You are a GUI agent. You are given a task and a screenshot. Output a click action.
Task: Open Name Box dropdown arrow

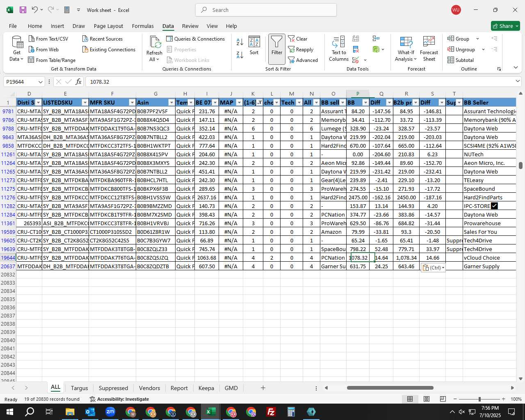pos(40,82)
